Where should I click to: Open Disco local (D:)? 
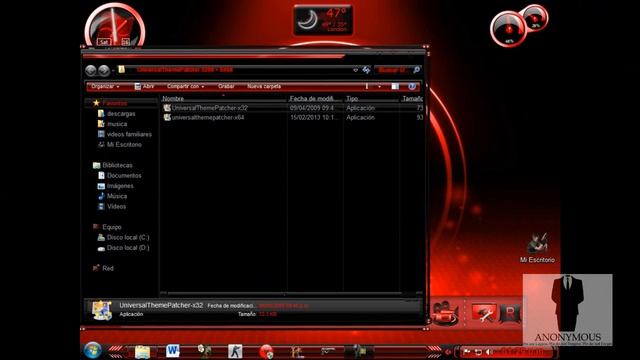point(128,248)
